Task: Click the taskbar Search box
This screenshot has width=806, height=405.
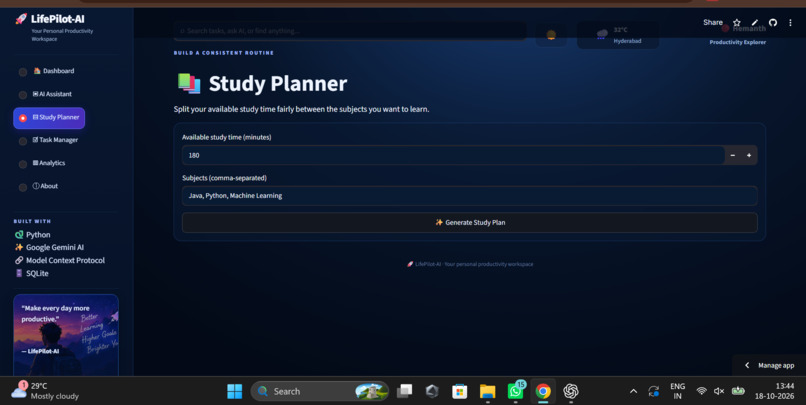Action: tap(320, 392)
